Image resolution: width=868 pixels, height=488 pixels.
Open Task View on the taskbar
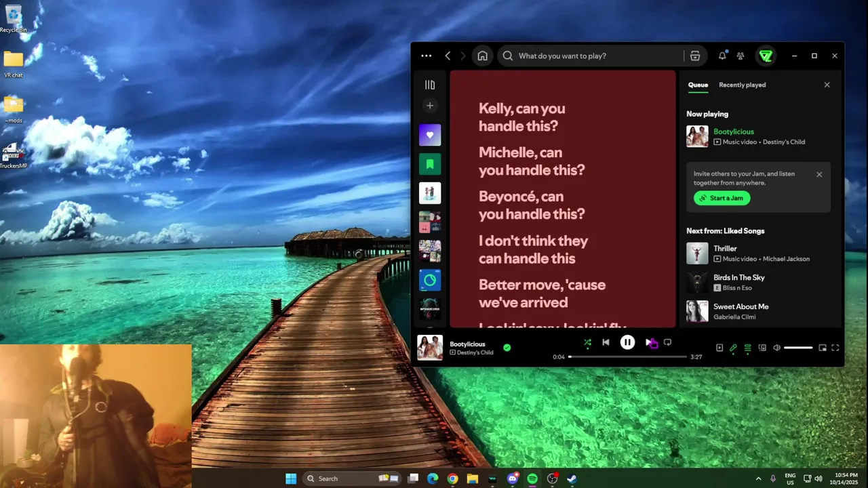(x=413, y=479)
